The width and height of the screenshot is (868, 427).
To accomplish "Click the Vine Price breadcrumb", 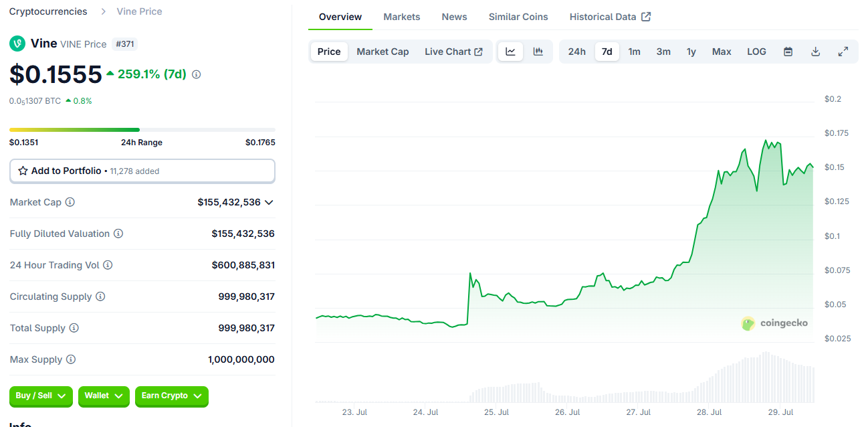I will click(139, 11).
